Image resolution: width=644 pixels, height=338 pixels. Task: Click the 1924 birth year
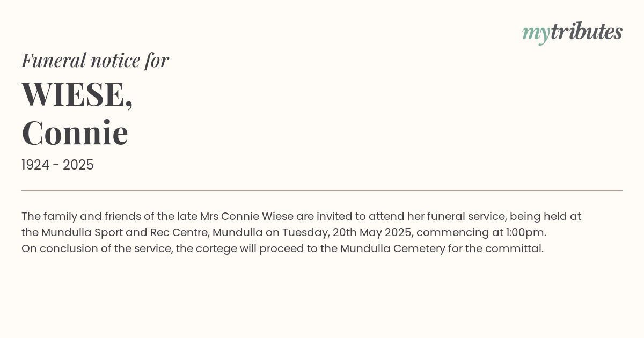(x=35, y=165)
